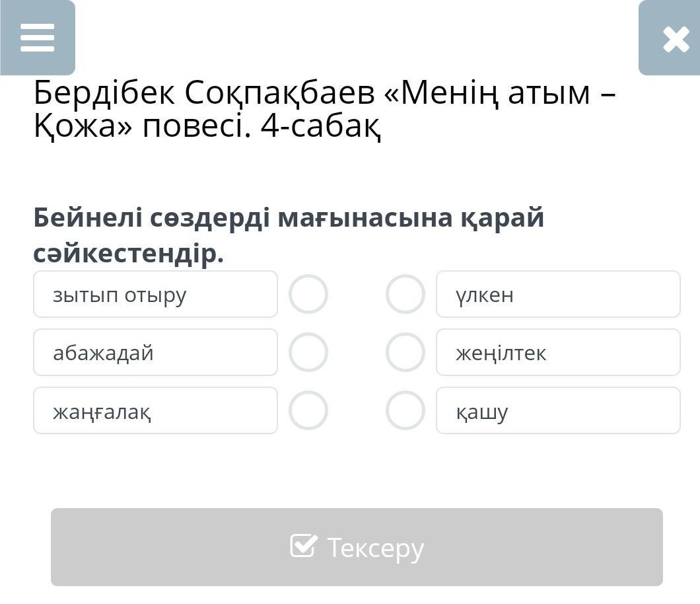Select the circle next to абажадай

308,352
